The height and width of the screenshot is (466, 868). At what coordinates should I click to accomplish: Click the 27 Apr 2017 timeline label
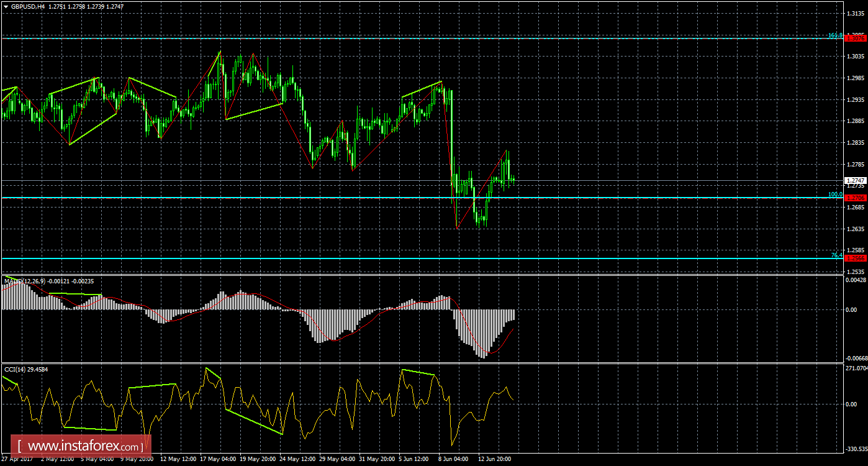coord(18,460)
